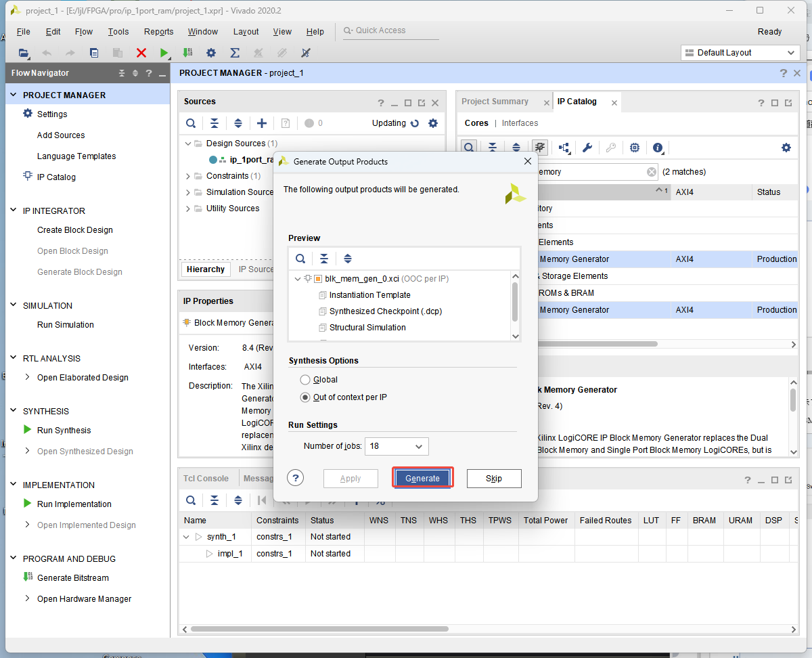Search in the Sources panel

tap(191, 123)
